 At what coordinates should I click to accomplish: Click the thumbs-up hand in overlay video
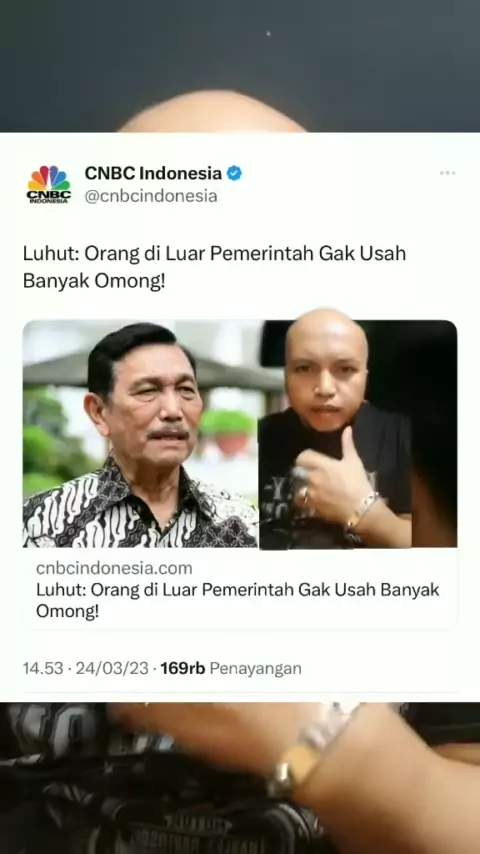(332, 475)
